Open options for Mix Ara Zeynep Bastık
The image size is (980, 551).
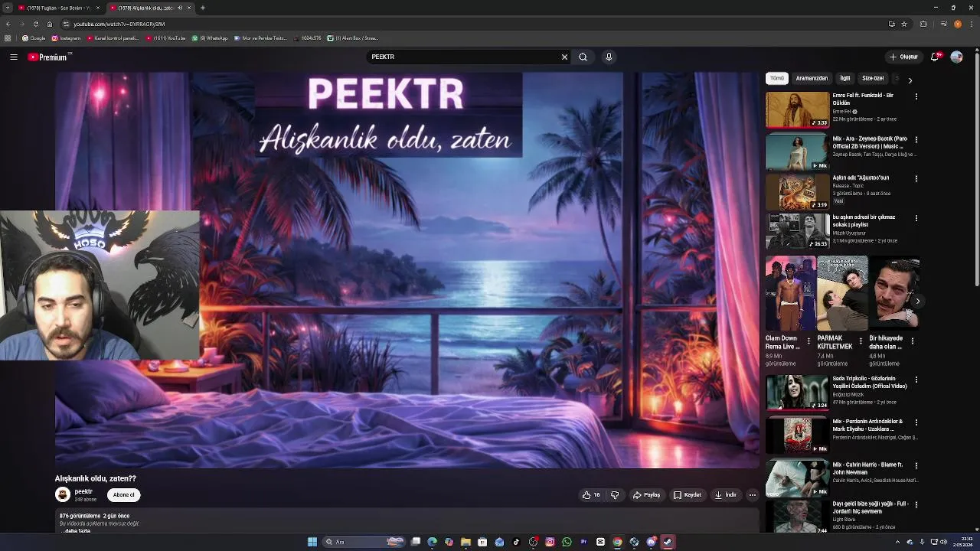[x=916, y=140]
